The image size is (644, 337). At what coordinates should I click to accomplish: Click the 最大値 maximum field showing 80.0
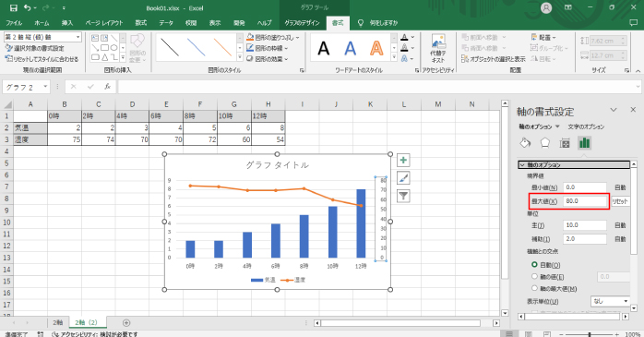(x=585, y=201)
